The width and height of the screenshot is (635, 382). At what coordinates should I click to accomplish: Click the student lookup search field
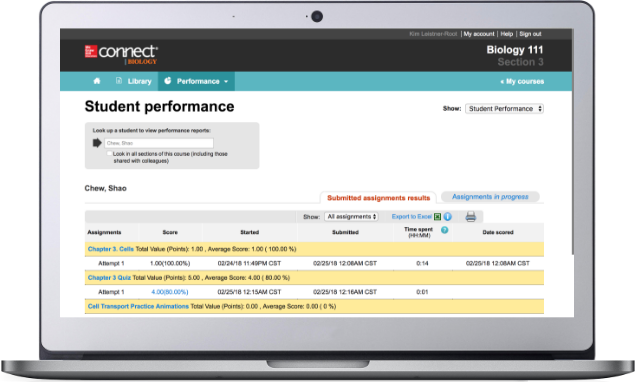(x=159, y=143)
